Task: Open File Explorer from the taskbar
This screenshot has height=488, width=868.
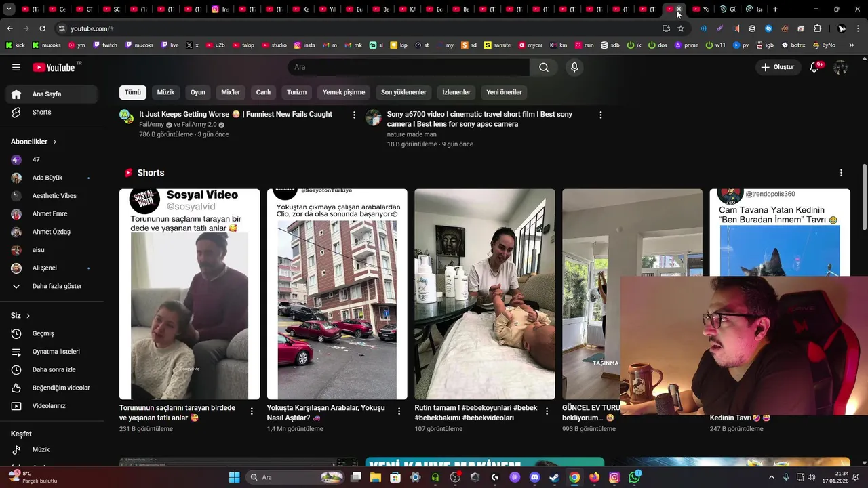Action: click(376, 477)
